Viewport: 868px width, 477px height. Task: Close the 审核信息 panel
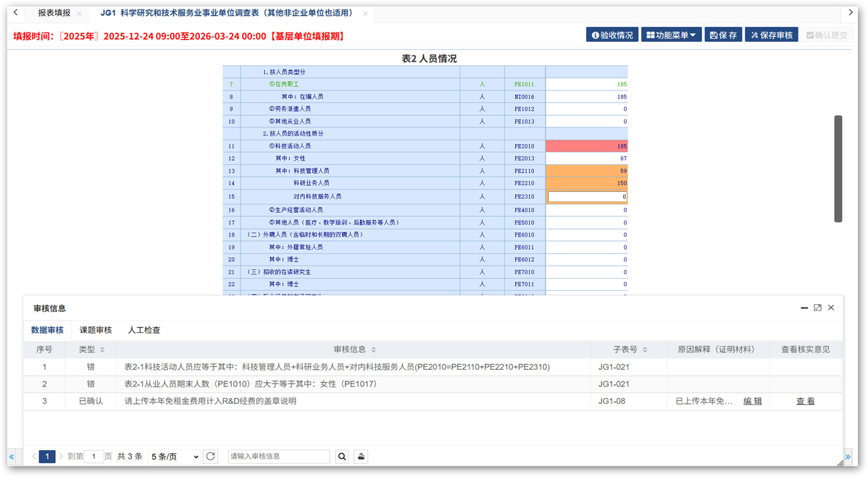831,308
